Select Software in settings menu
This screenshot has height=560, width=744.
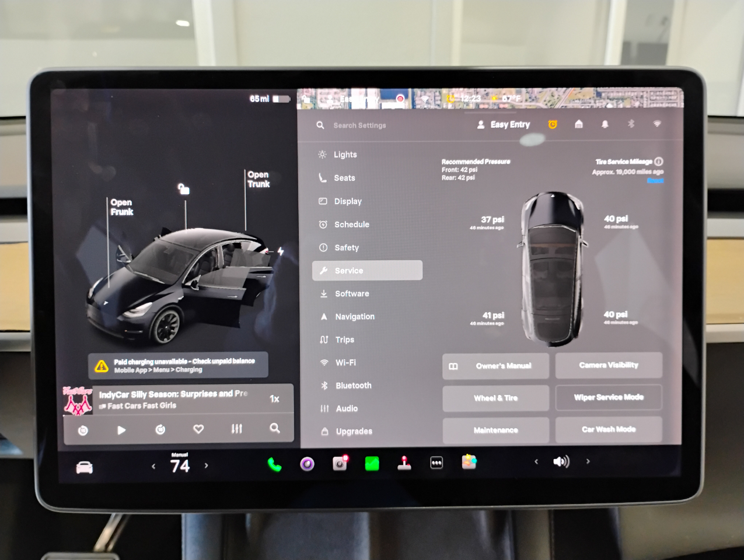click(x=352, y=294)
